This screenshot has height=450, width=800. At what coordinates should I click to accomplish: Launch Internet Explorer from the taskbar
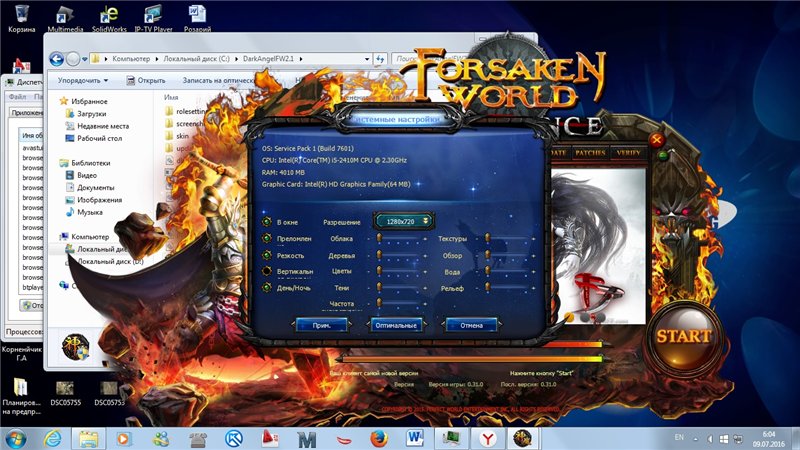52,439
